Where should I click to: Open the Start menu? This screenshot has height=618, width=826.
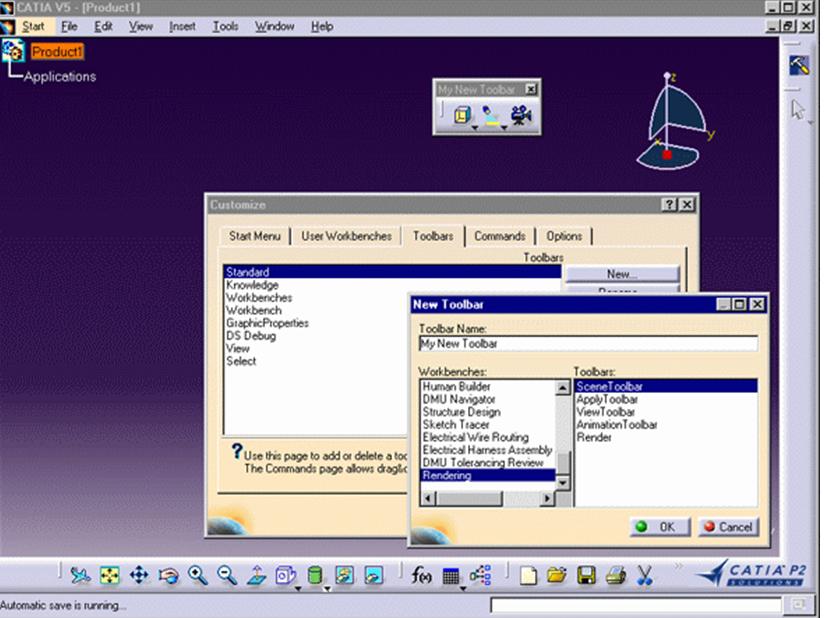33,26
